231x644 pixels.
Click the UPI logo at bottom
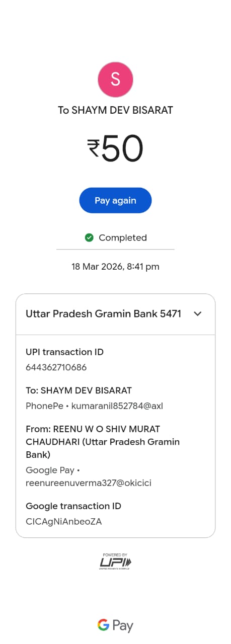pos(115,561)
